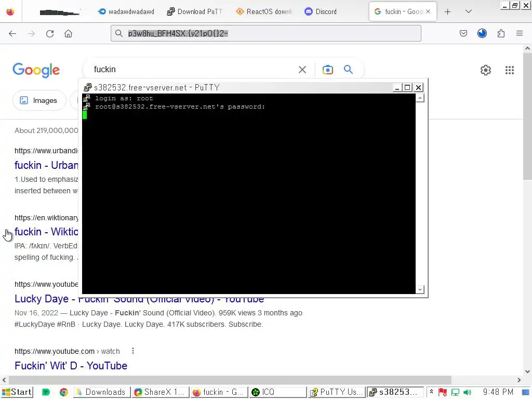Viewport: 532px width, 399px height.
Task: Clear the Google search box
Action: (302, 70)
